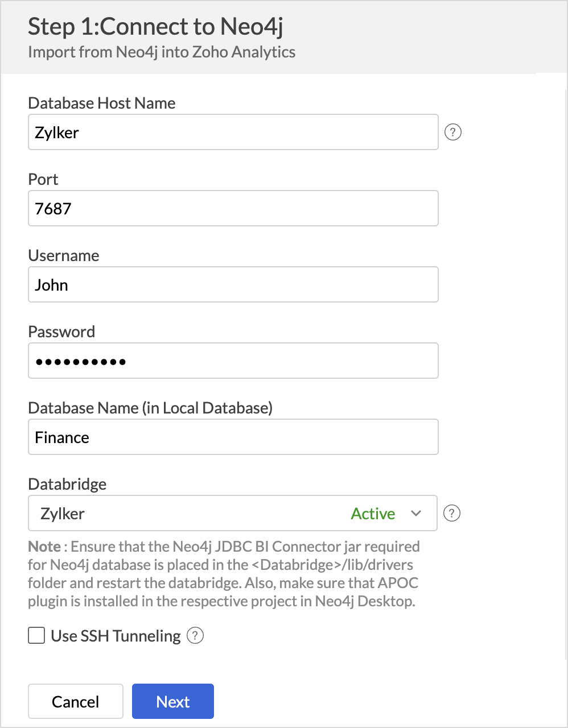Screen dimensions: 568x728
Task: Click into the Port field showing 7687
Action: [233, 209]
